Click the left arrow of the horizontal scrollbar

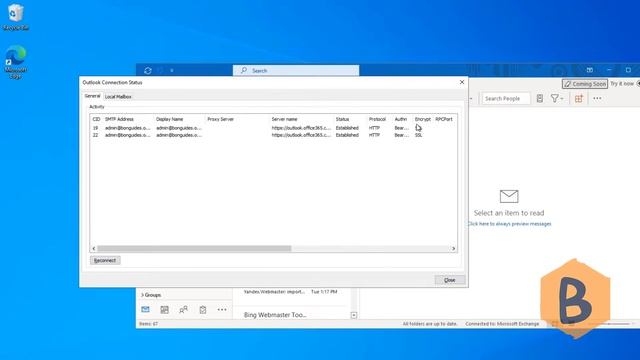tap(94, 248)
